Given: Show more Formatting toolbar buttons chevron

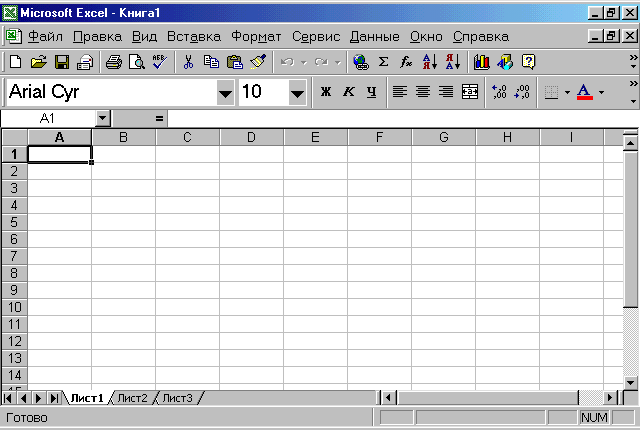Looking at the screenshot, I should [x=633, y=91].
